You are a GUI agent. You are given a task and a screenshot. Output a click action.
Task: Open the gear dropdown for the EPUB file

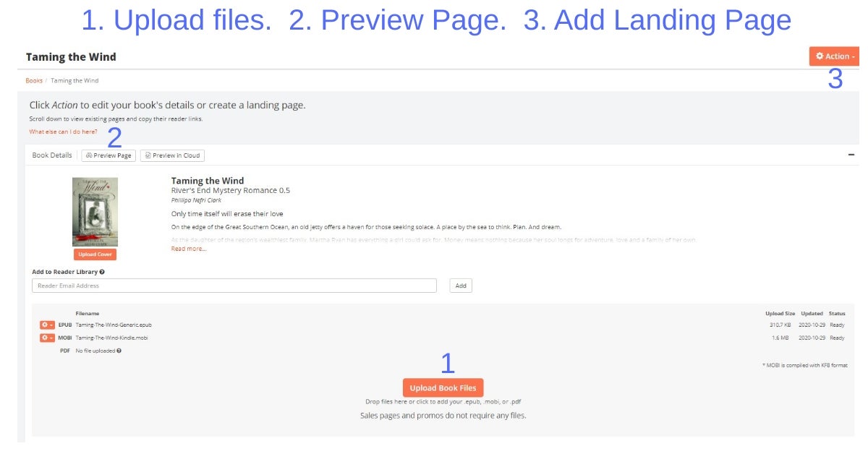[47, 325]
